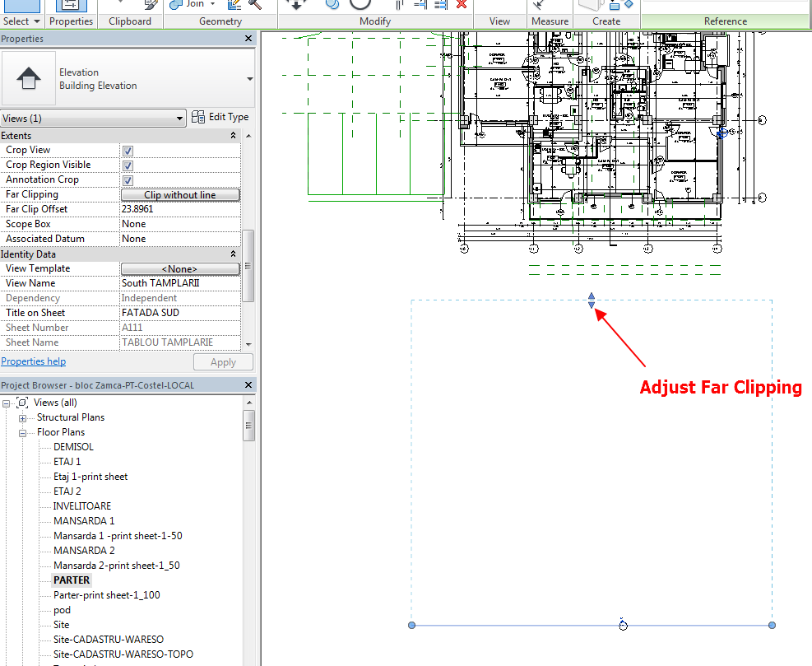Select the MANSARDA 1 floor plan

84,521
